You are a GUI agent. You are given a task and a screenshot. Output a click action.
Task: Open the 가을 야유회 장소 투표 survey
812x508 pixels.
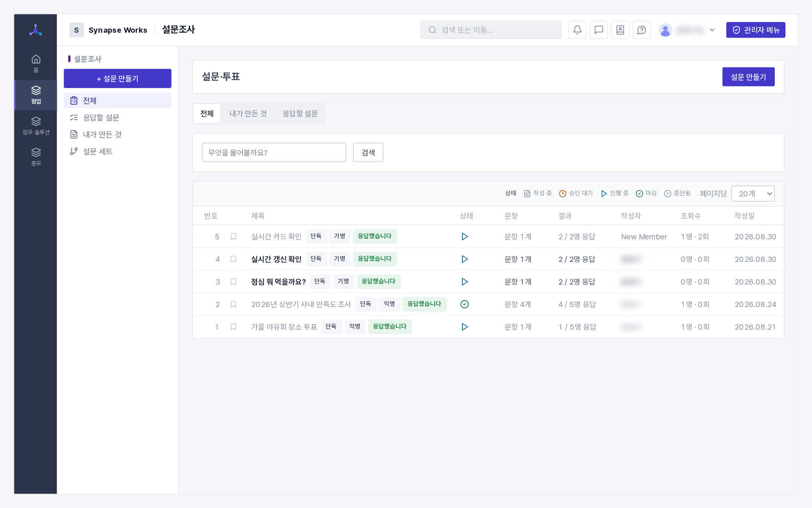[x=284, y=327]
